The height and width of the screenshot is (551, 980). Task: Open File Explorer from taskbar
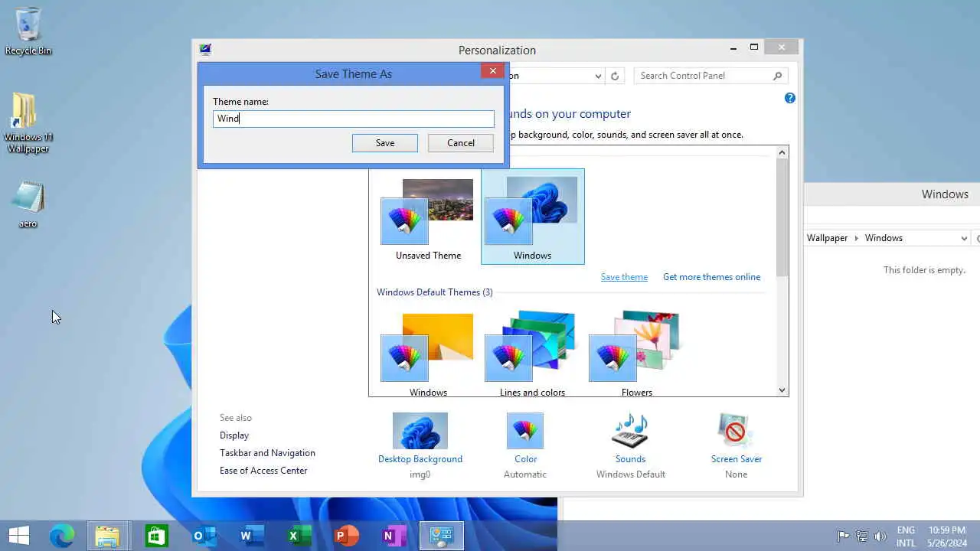coord(108,536)
